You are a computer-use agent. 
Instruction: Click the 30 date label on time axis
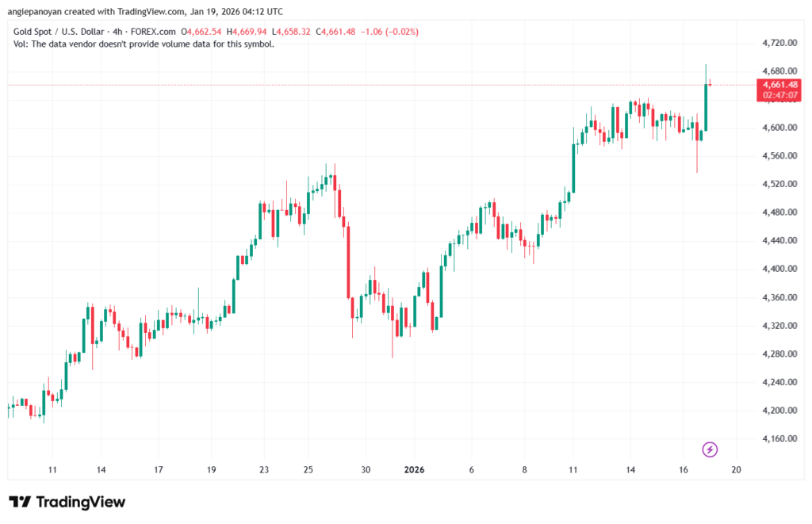(x=365, y=469)
